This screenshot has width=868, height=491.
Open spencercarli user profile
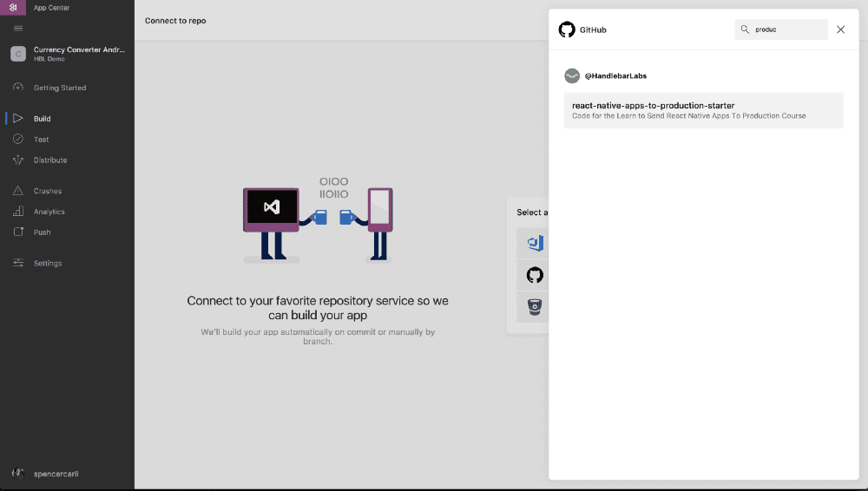(56, 474)
